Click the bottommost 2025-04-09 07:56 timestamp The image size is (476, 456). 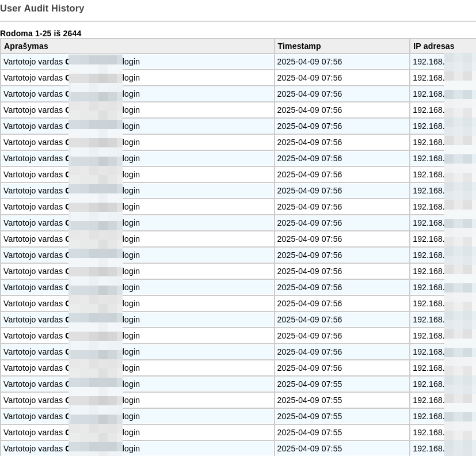click(309, 368)
